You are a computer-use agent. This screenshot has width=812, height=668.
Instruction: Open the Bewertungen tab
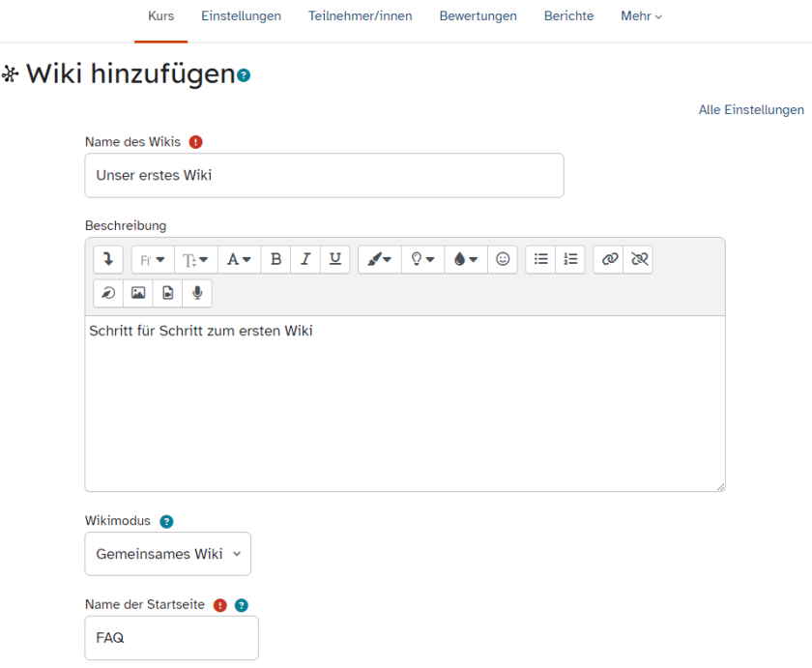point(478,16)
